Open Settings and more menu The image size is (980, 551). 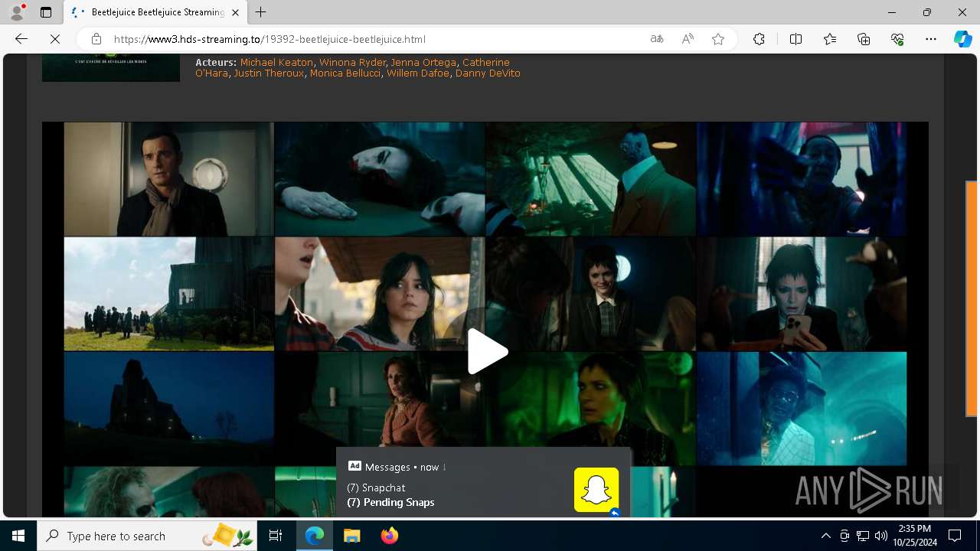tap(931, 39)
